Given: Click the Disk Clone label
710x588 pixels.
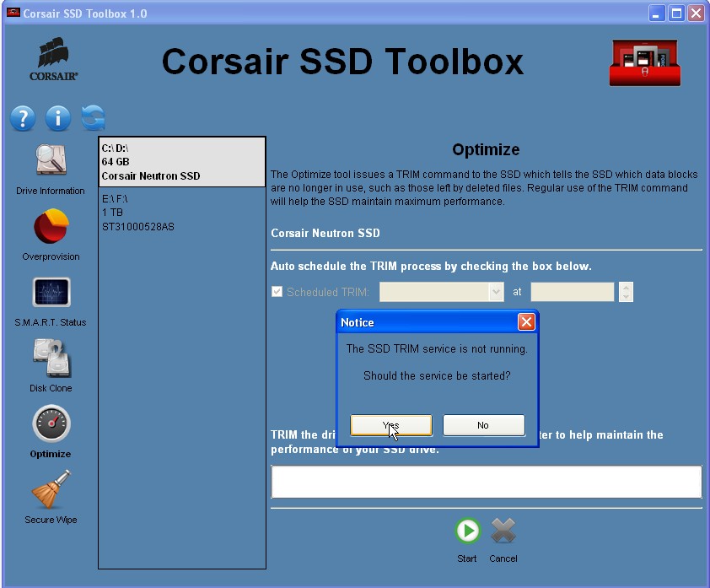Looking at the screenshot, I should pos(51,388).
